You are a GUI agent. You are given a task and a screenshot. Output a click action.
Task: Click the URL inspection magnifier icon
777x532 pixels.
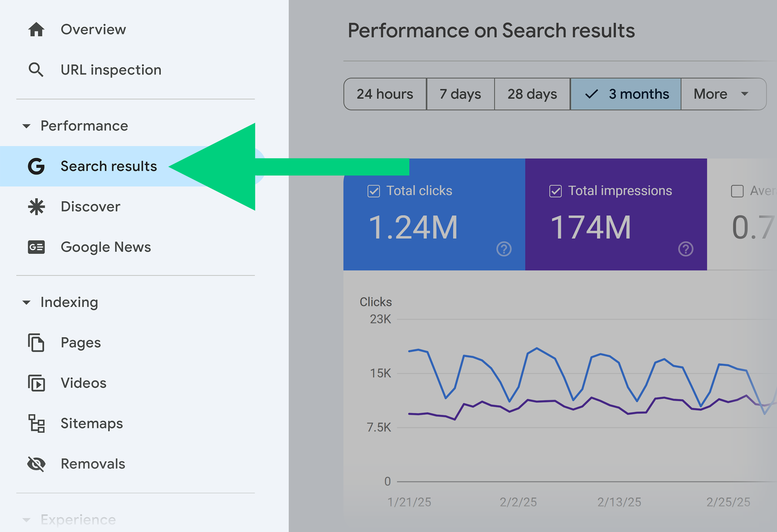point(36,70)
